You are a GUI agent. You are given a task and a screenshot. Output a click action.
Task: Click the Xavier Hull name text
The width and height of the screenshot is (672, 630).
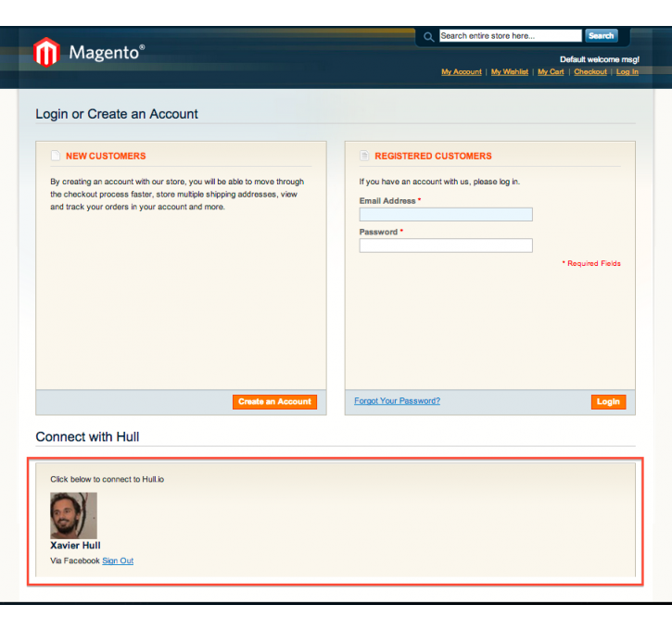[x=75, y=545]
